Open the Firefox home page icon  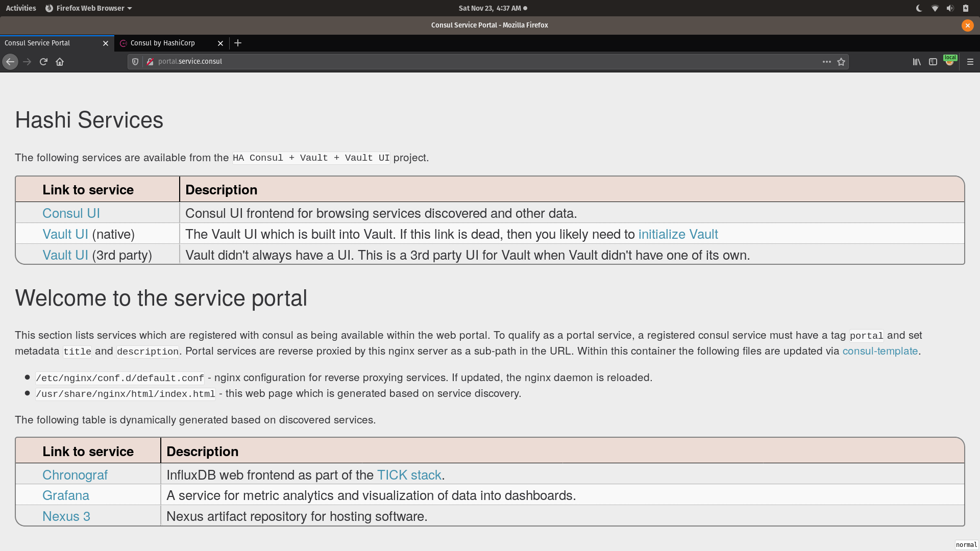(60, 62)
